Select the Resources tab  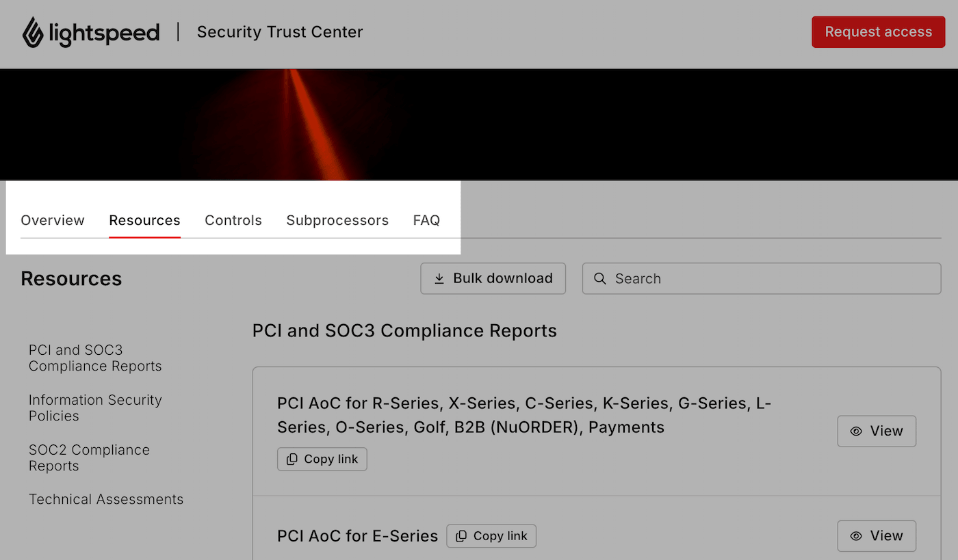(144, 221)
